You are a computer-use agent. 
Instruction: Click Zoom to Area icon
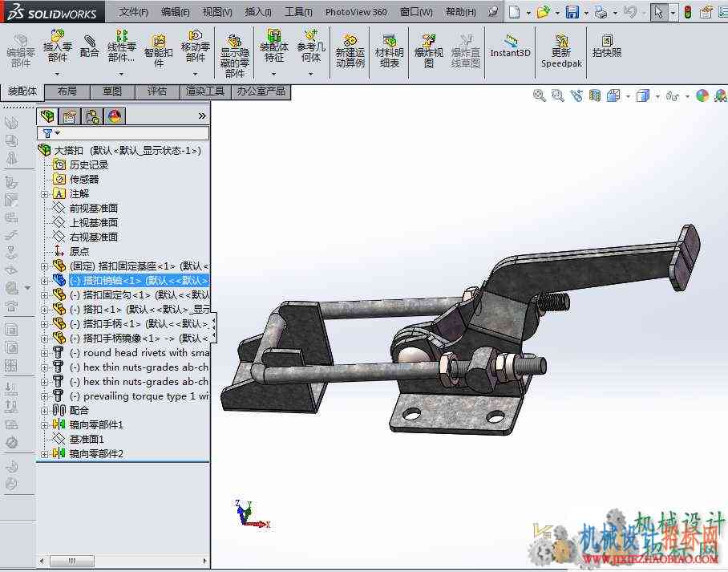coord(557,96)
